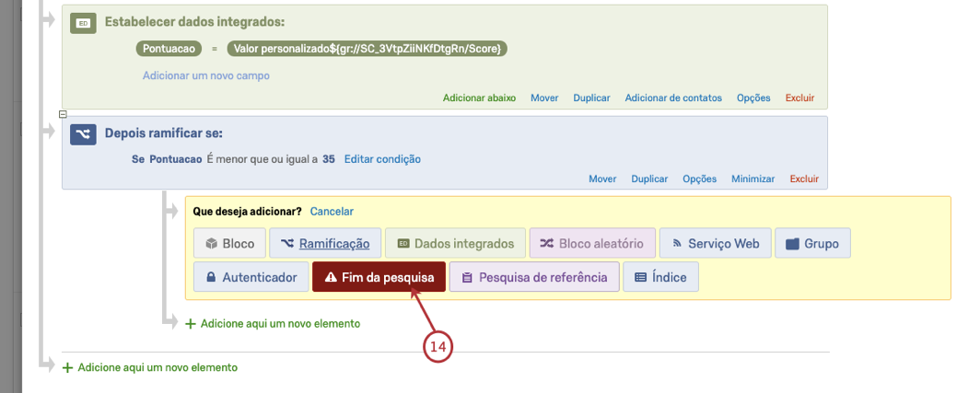This screenshot has width=980, height=393.
Task: Open Opções in the embedded data block
Action: click(x=753, y=98)
